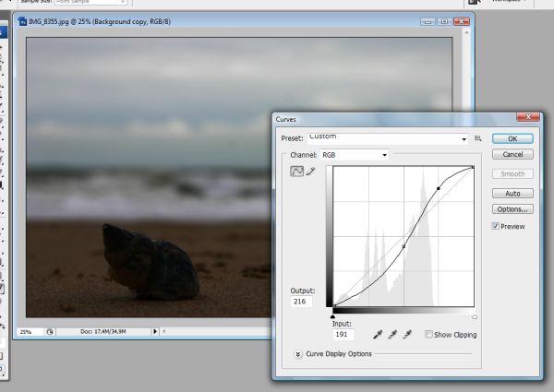Toggle the Preview checkbox
Viewport: 554px width, 392px height.
tap(495, 226)
